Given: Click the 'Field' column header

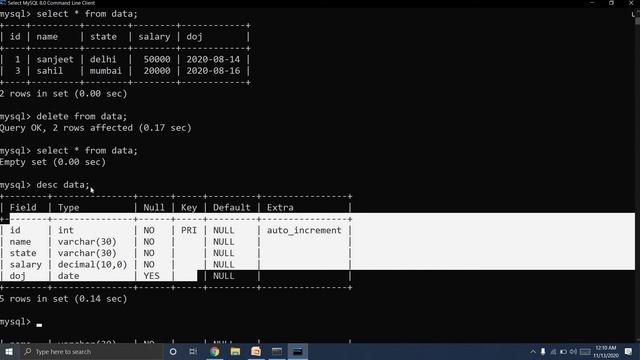Looking at the screenshot, I should click(23, 208).
